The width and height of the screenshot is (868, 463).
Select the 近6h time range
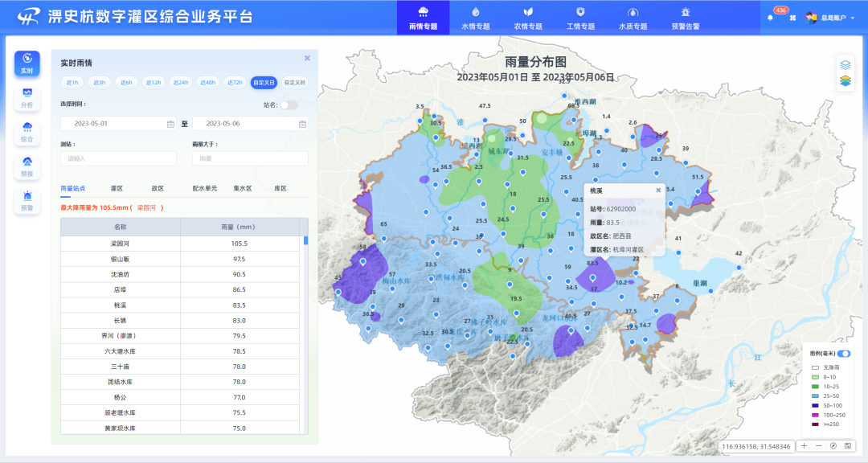coord(126,83)
